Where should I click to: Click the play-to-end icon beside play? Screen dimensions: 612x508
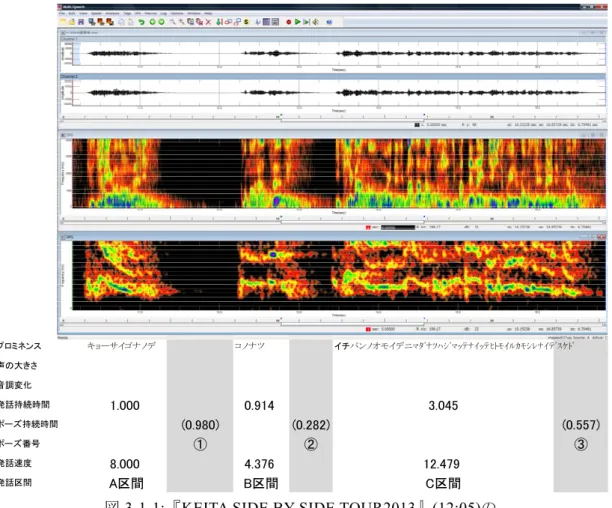click(x=306, y=22)
